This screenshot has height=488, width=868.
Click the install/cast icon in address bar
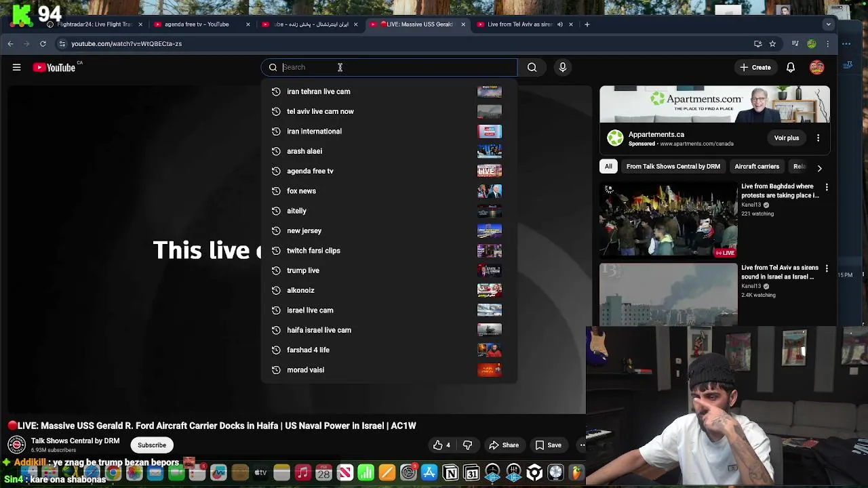click(x=757, y=43)
